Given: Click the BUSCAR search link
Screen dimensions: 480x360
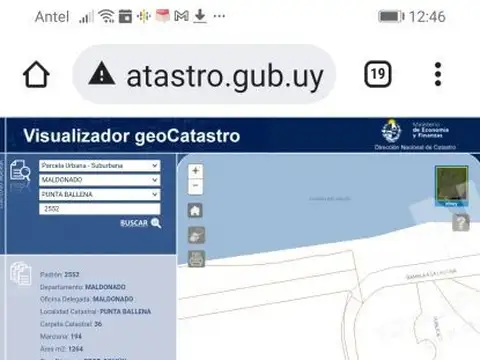Looking at the screenshot, I should click(134, 223).
